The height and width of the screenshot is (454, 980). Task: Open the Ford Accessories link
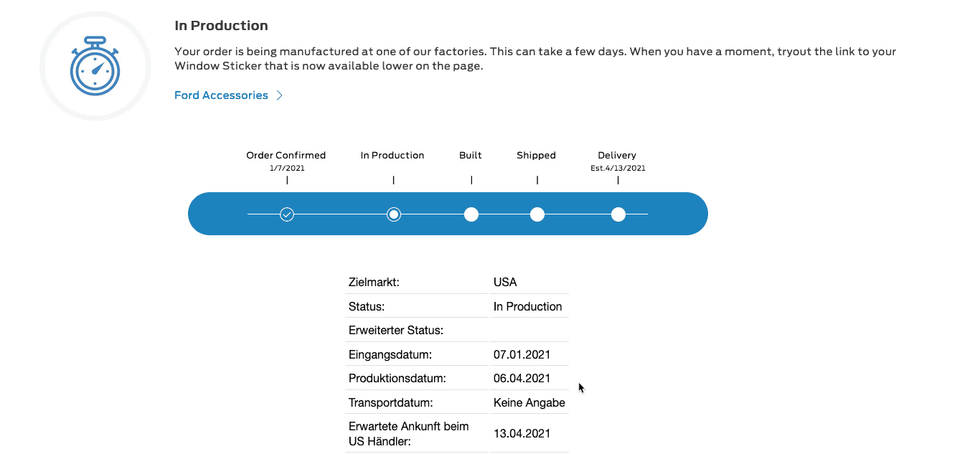coord(221,95)
